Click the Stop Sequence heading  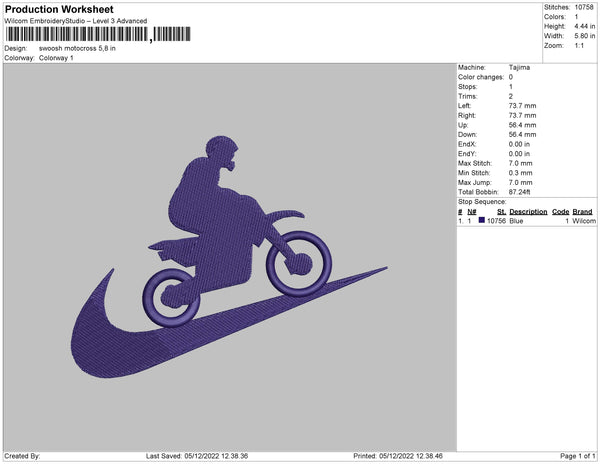coord(482,202)
